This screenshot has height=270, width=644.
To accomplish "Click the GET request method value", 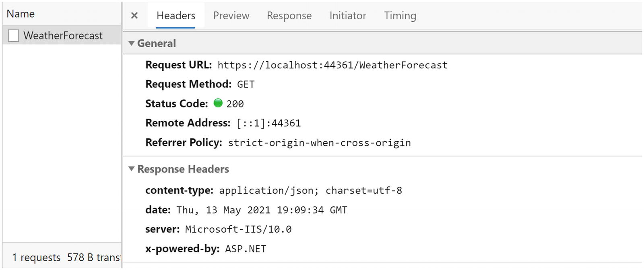I will 246,85.
